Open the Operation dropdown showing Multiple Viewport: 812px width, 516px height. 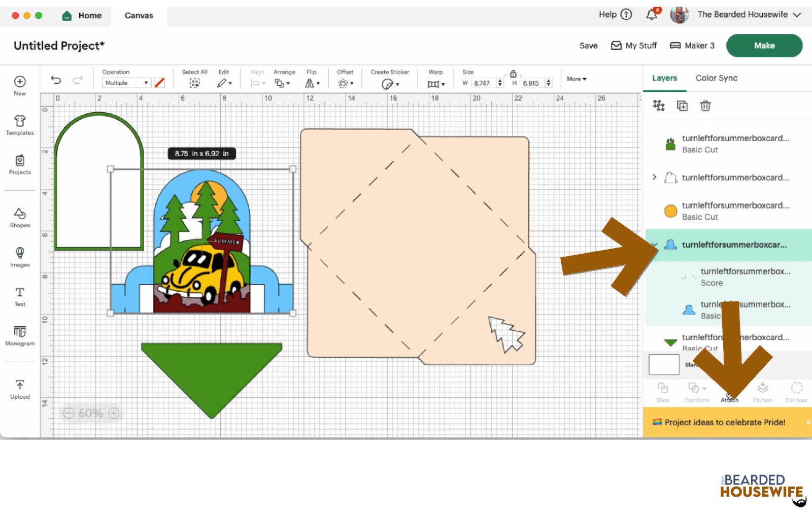tap(127, 83)
